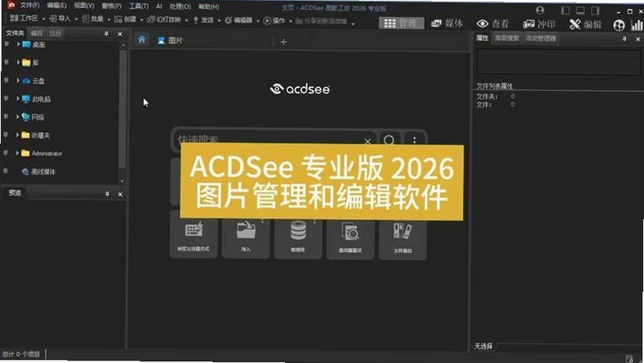Toggle easy-select marker beside 收藏夹
Screen dimensions: 644x363
(x=6, y=134)
